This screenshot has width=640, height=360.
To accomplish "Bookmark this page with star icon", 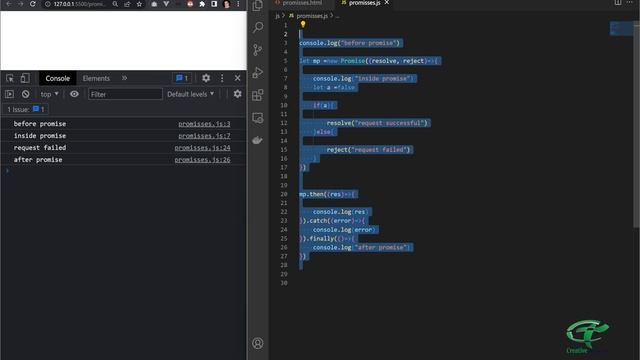I will (139, 4).
